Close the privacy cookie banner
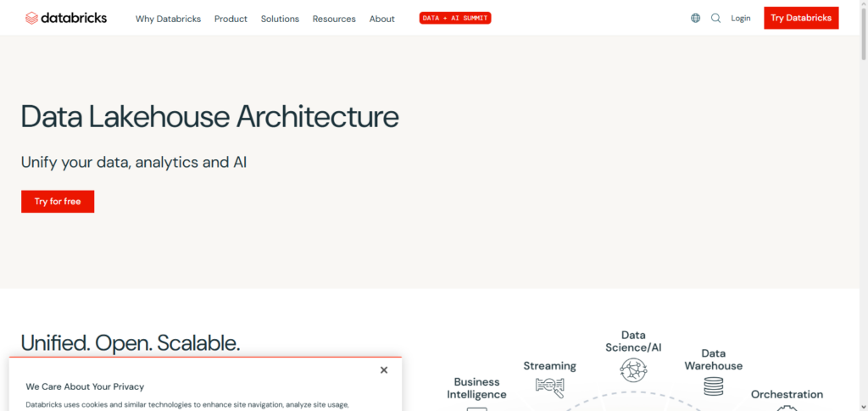This screenshot has height=411, width=868. pos(384,370)
